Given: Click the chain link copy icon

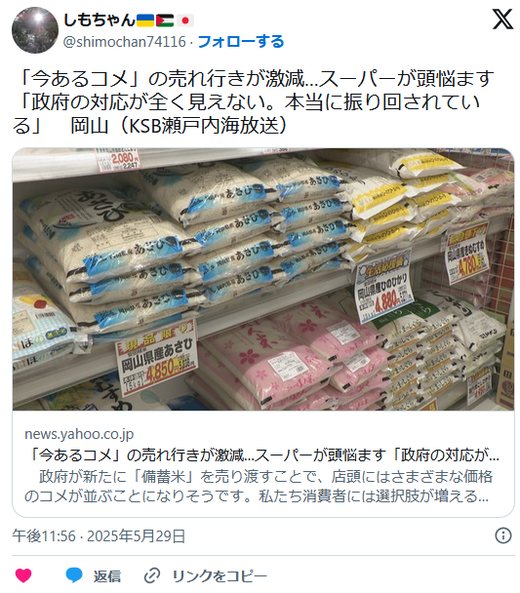Looking at the screenshot, I should [x=152, y=576].
